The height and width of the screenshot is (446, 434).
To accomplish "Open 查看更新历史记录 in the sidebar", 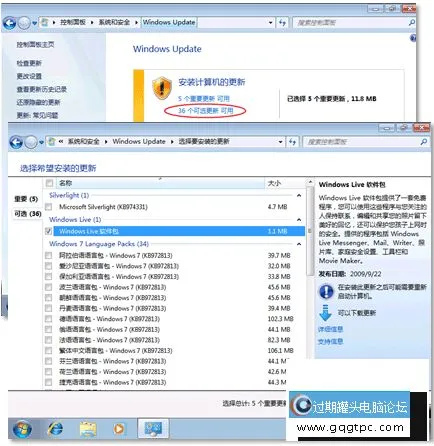I will coord(42,89).
